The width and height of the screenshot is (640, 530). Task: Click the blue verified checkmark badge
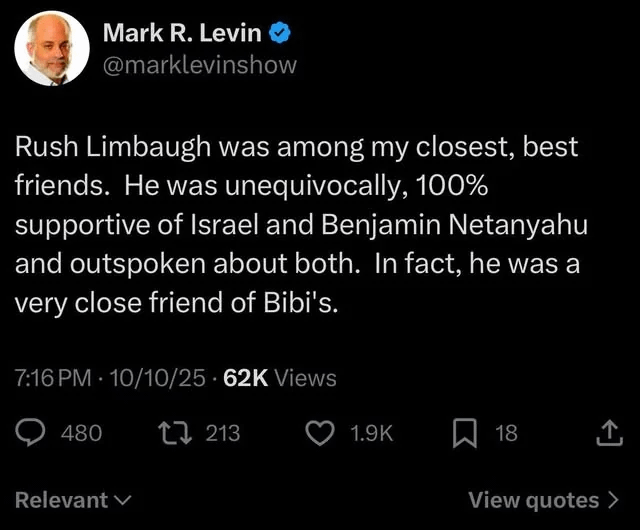pyautogui.click(x=281, y=34)
